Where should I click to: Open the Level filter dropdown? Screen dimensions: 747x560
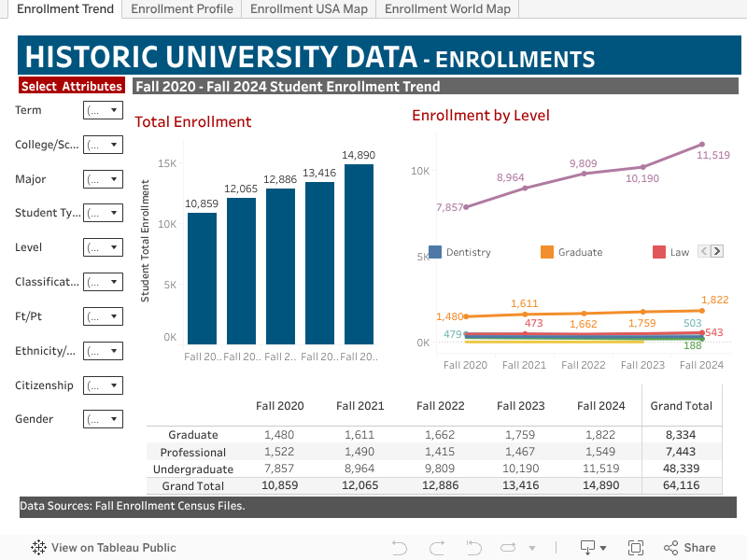click(103, 247)
